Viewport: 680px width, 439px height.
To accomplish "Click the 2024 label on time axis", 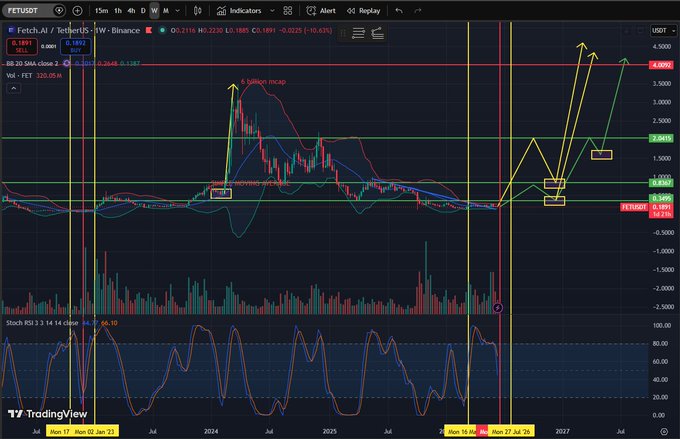I will 211,431.
